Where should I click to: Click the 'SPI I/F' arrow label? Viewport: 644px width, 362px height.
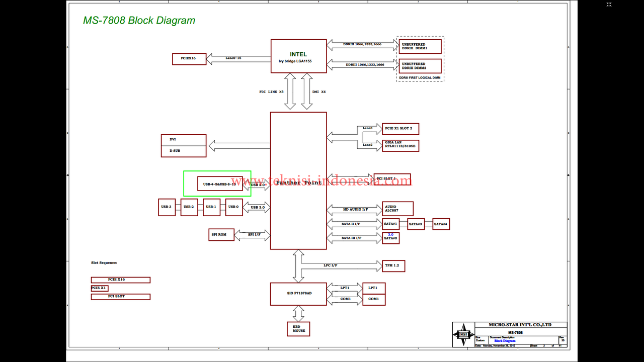[x=254, y=234]
